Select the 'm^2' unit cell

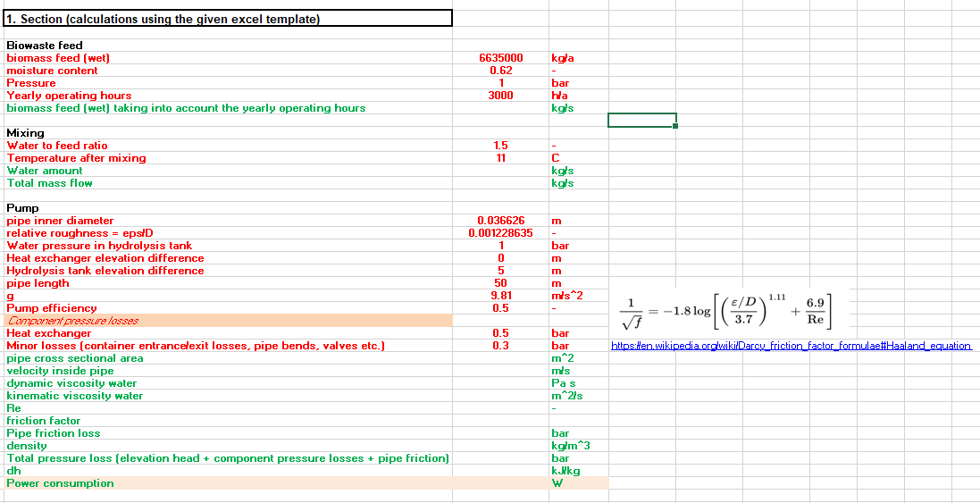[x=578, y=358]
